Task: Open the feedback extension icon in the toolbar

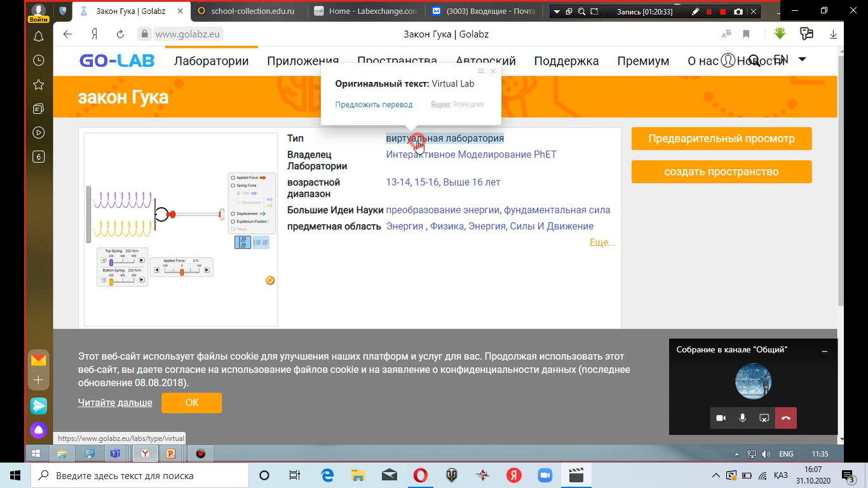Action: coord(806,34)
